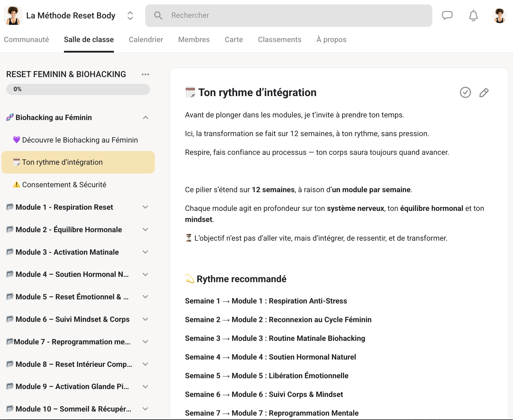Click the search magnifier icon

point(158,15)
